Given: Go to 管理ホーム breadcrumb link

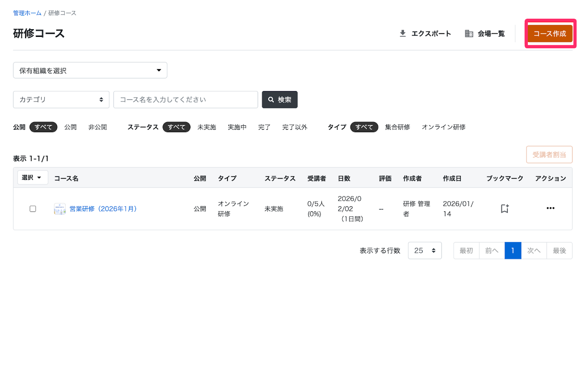Looking at the screenshot, I should (27, 13).
